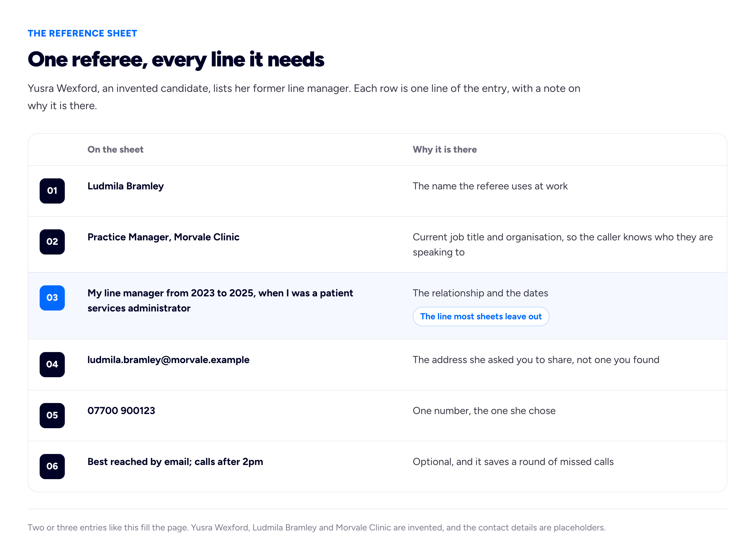Click 'Optional, and it saves a round' note
The height and width of the screenshot is (560, 755).
[x=513, y=462]
